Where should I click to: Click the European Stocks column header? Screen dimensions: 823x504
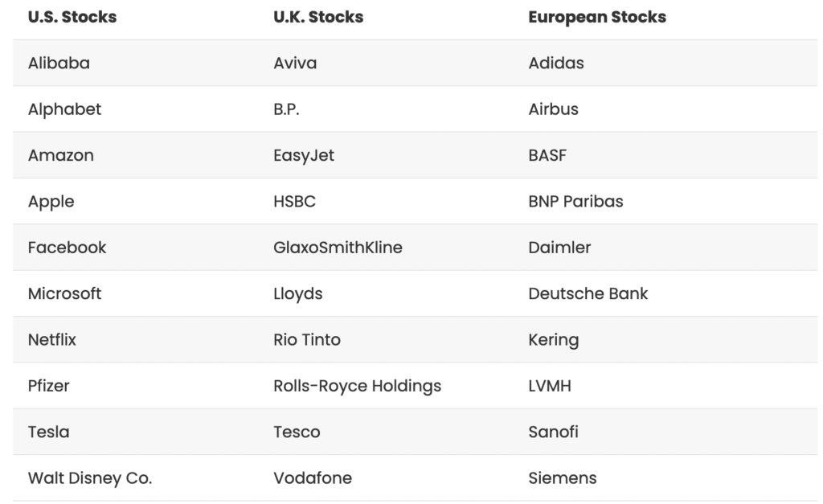tap(597, 17)
